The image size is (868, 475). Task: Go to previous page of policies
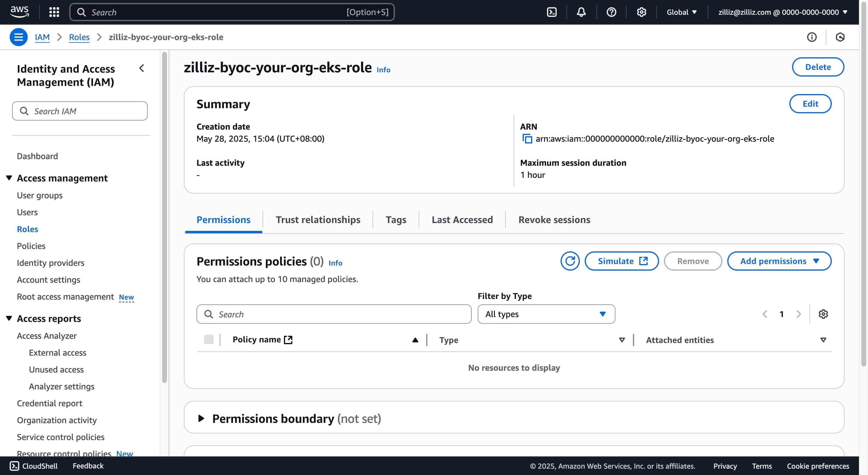(x=765, y=314)
